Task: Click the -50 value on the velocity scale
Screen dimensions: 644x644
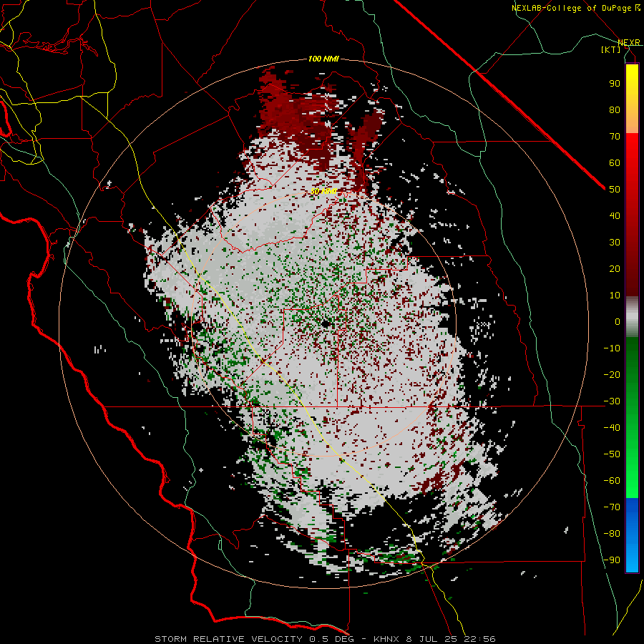Action: tap(612, 454)
